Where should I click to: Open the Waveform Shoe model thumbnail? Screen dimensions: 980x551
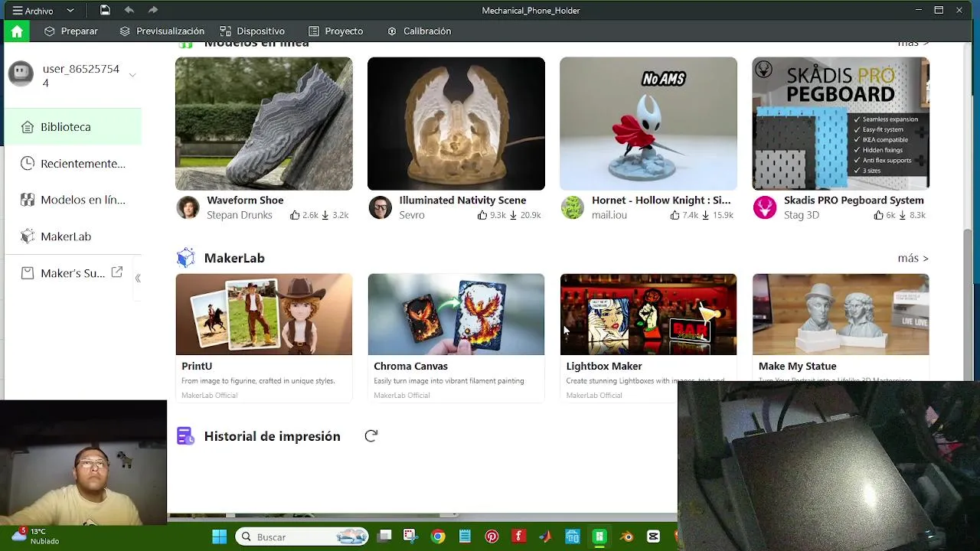point(264,123)
